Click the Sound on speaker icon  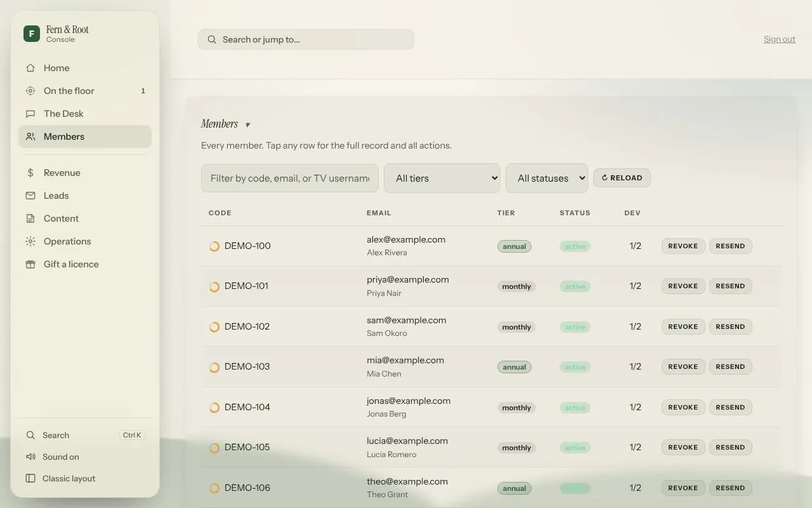[x=30, y=457]
